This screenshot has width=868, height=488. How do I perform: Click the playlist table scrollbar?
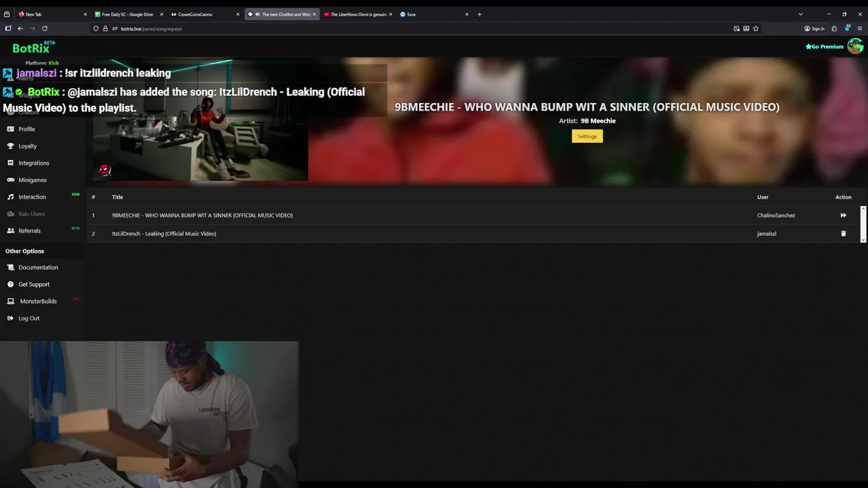coord(863,224)
